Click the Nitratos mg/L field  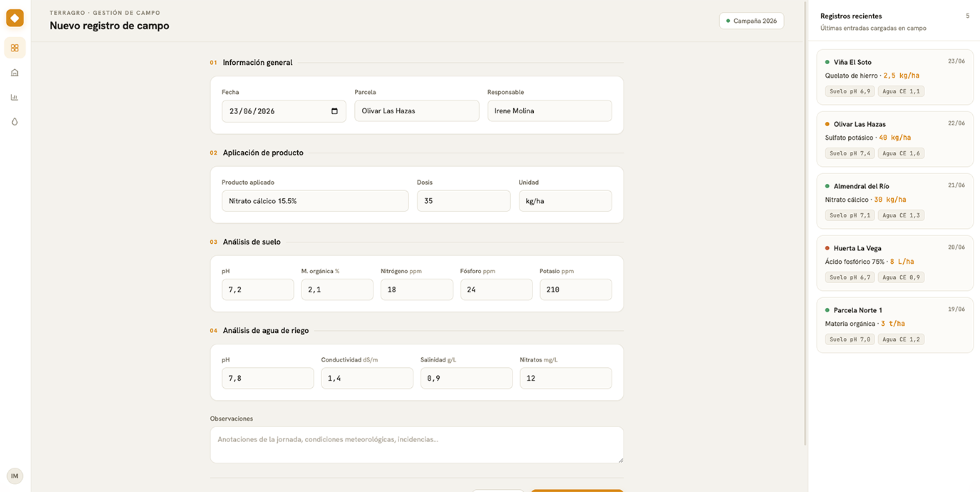(x=566, y=378)
